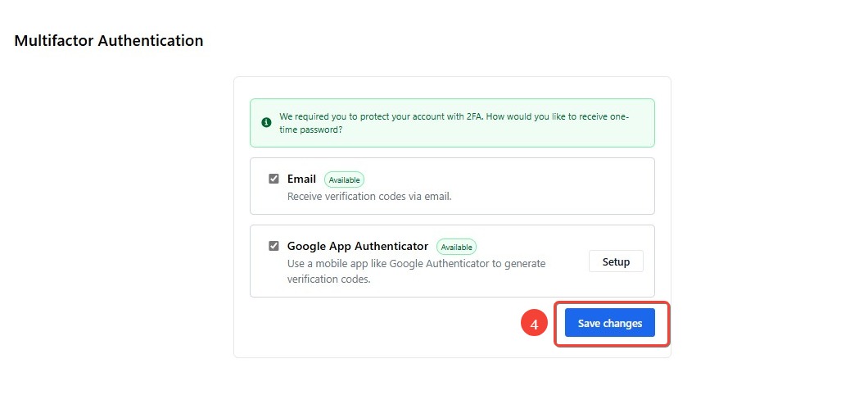868x418 pixels.
Task: Click the red step 4 circle marker
Action: point(534,324)
